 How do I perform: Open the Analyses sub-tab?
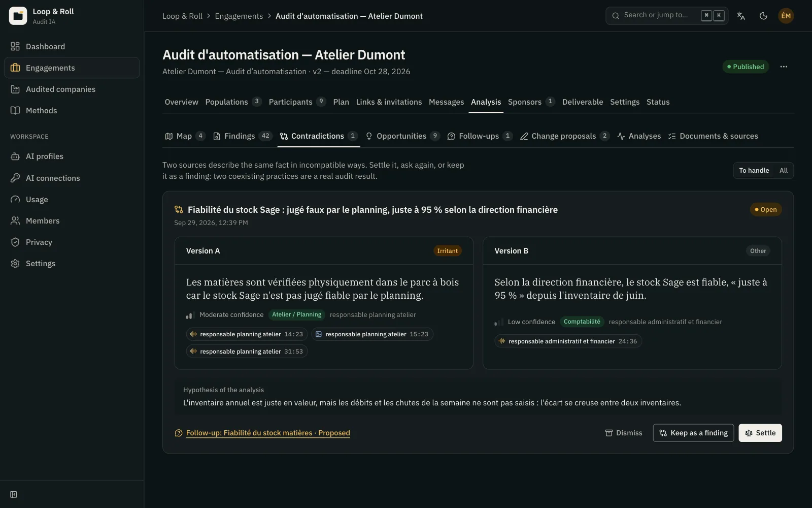point(639,136)
